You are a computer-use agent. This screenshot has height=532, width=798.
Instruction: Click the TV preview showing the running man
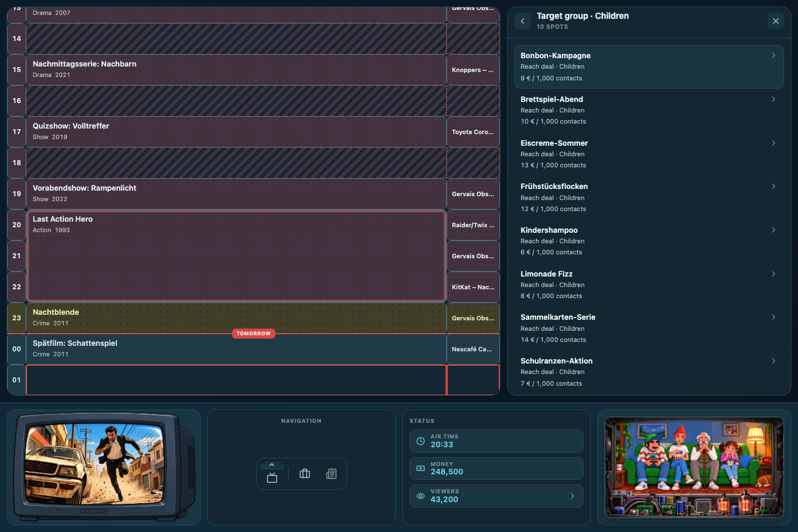pos(104,467)
